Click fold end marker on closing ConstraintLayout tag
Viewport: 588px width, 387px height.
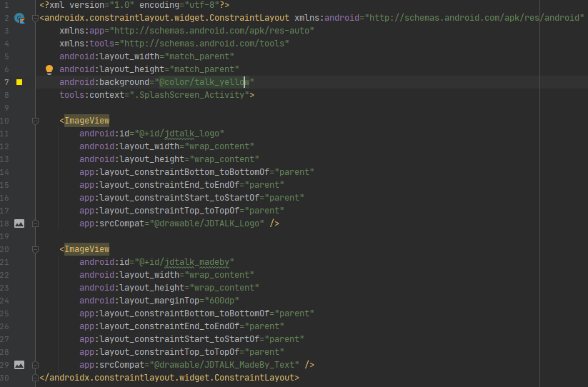click(x=35, y=378)
